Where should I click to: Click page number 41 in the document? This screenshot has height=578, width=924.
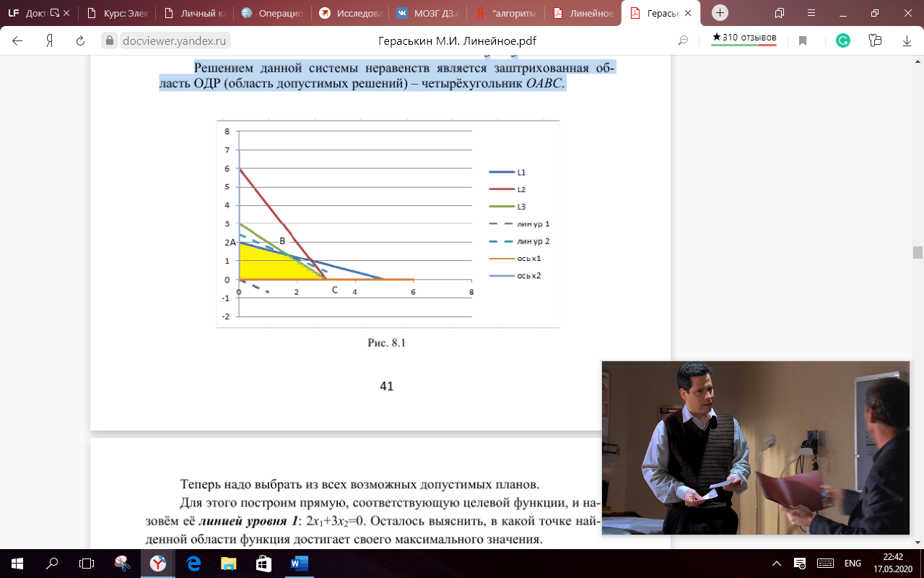(x=386, y=387)
